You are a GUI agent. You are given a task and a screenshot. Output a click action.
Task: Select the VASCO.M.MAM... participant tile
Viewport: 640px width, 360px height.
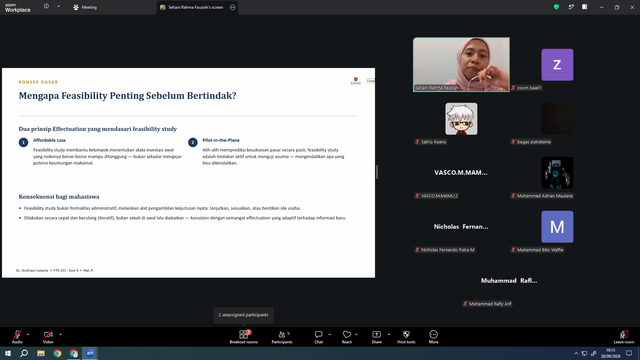pos(461,173)
